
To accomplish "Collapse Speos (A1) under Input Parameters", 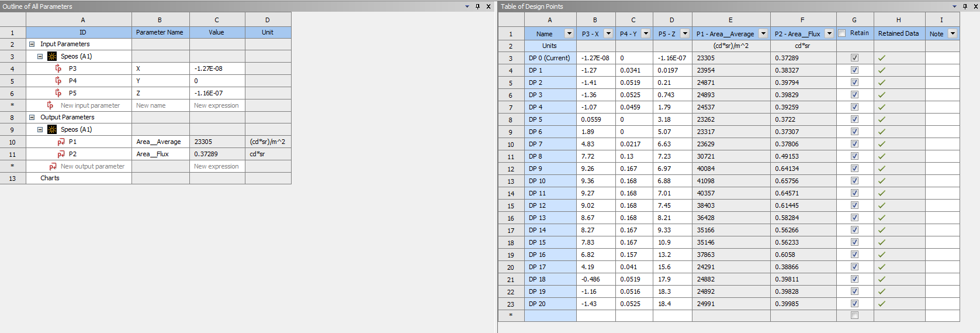I will pyautogui.click(x=40, y=56).
